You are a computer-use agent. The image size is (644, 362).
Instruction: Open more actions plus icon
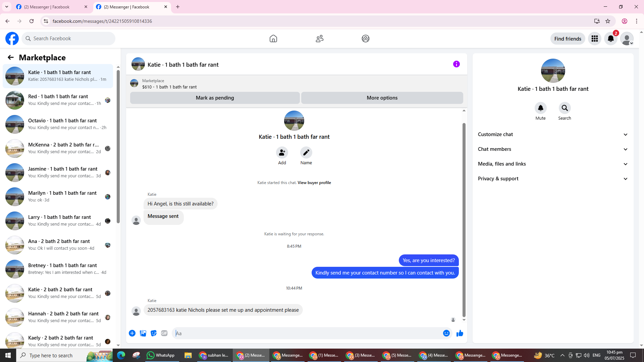[x=132, y=333]
